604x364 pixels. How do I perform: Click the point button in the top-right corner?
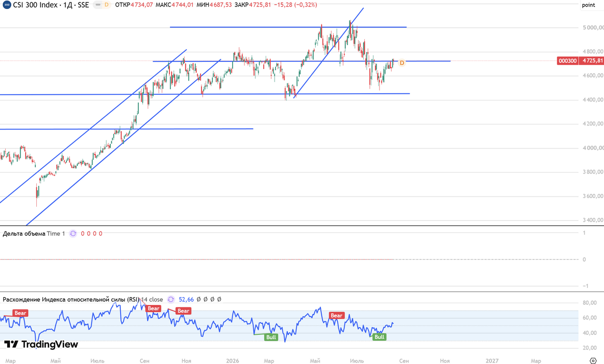[x=588, y=5]
